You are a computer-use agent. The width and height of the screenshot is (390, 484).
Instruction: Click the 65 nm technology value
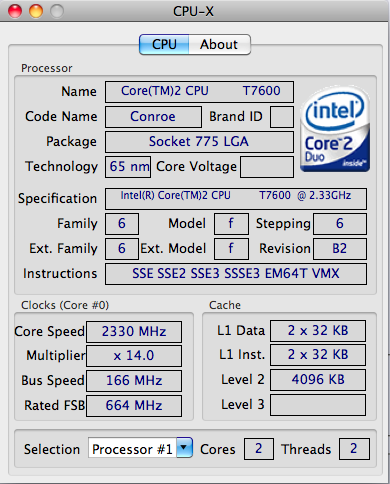pyautogui.click(x=128, y=167)
